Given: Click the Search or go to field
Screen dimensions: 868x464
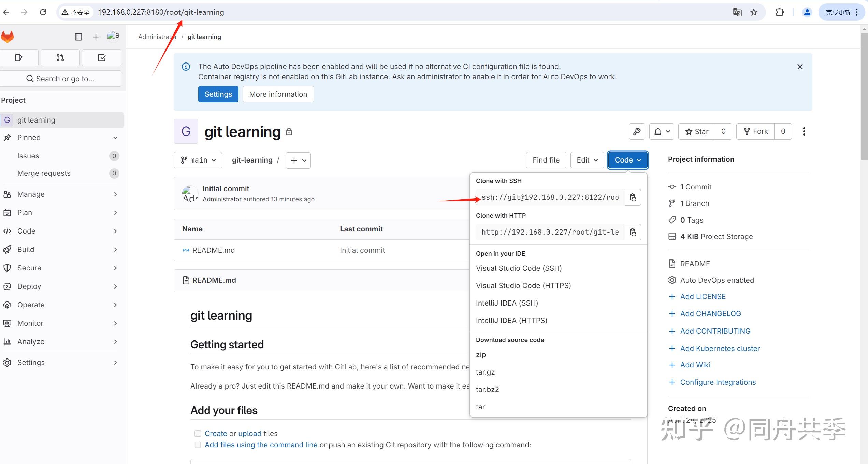Looking at the screenshot, I should [x=61, y=78].
